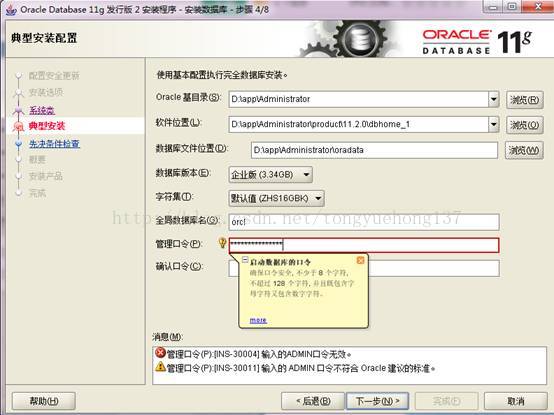This screenshot has width=554, height=415.
Task: Go back with 后退(B) button
Action: point(313,401)
